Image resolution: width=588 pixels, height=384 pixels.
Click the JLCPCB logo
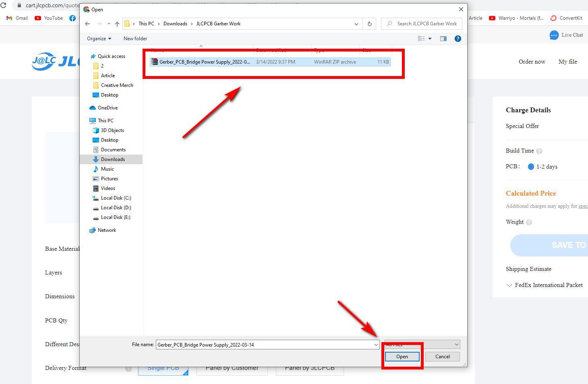pos(56,62)
